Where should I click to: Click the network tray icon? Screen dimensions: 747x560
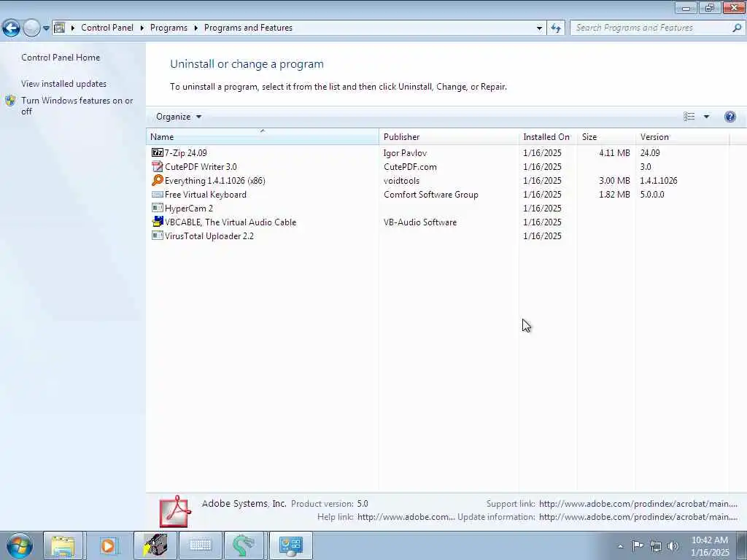[656, 546]
